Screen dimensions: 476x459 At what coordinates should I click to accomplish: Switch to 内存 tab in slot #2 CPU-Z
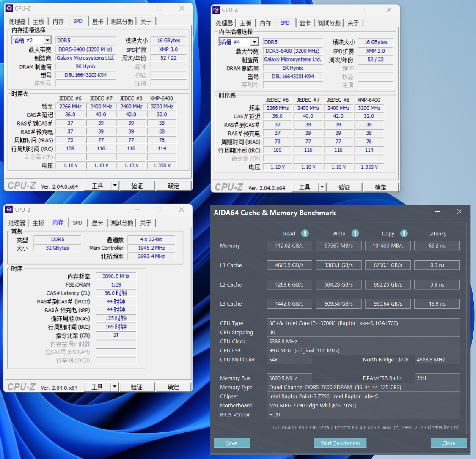coord(58,22)
